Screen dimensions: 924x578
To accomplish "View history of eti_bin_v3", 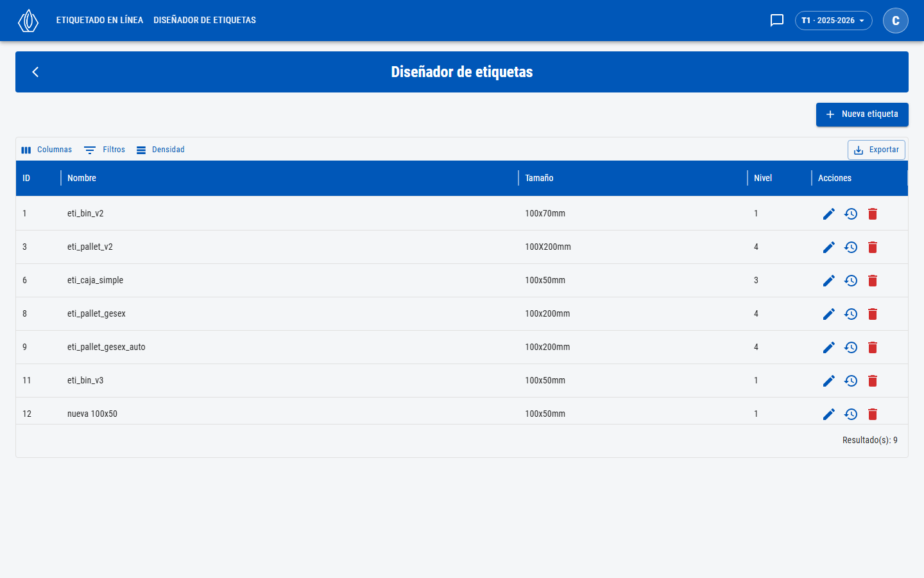I will click(x=851, y=381).
